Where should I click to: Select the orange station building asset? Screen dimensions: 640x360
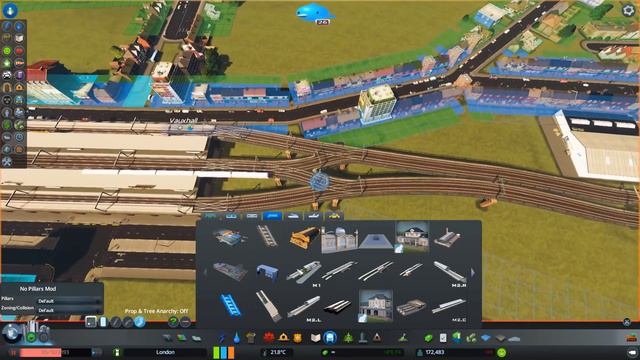click(x=304, y=237)
